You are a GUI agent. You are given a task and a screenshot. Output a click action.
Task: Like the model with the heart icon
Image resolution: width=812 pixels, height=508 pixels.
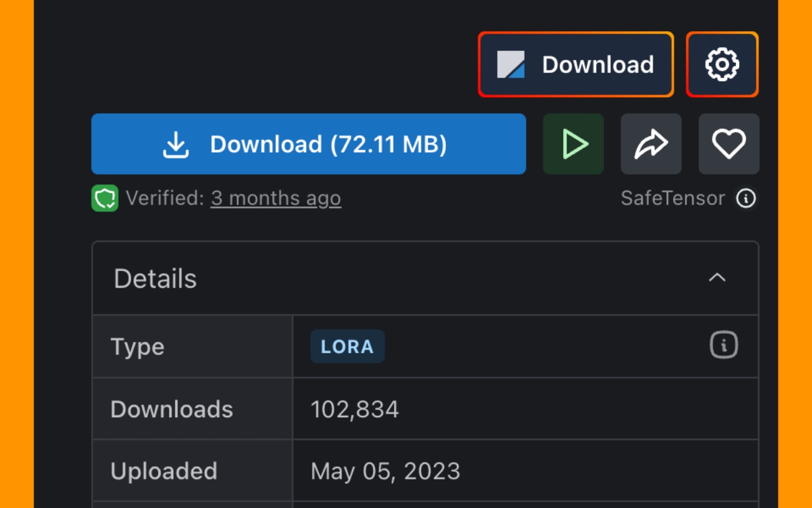tap(729, 144)
